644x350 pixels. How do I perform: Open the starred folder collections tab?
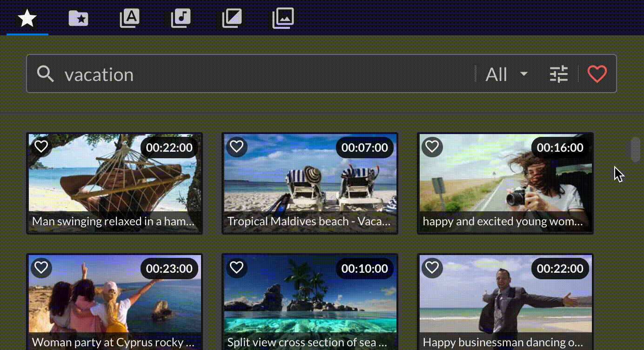coord(78,19)
